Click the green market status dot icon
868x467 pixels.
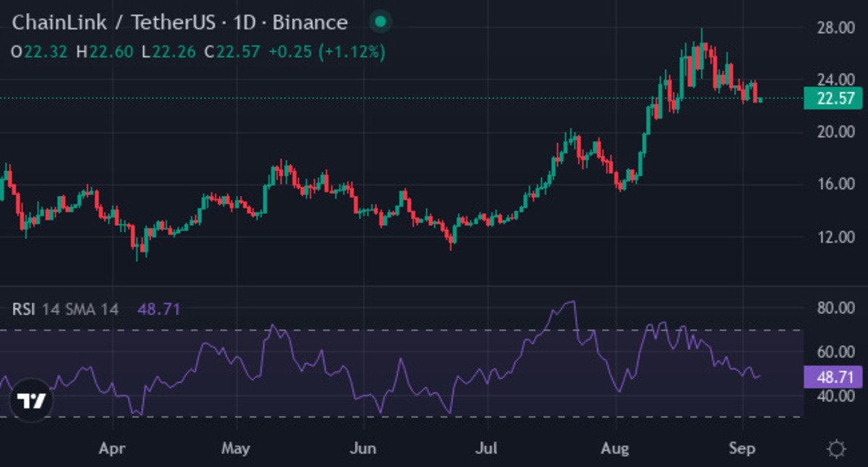(380, 22)
